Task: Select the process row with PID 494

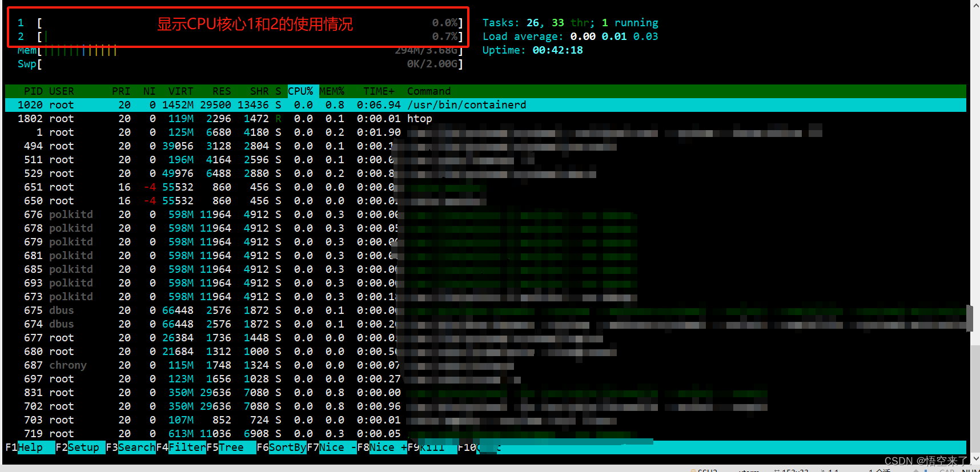Action: [485, 146]
